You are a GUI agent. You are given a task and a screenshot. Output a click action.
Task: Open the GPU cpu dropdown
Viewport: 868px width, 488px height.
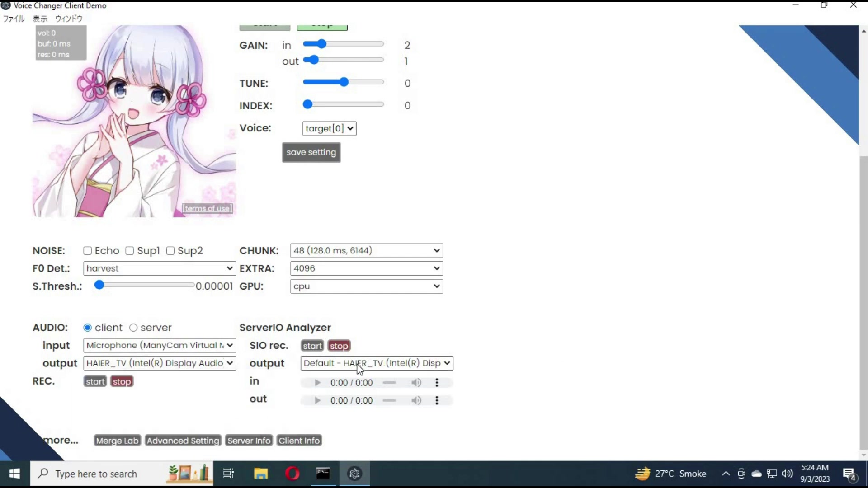pyautogui.click(x=366, y=286)
